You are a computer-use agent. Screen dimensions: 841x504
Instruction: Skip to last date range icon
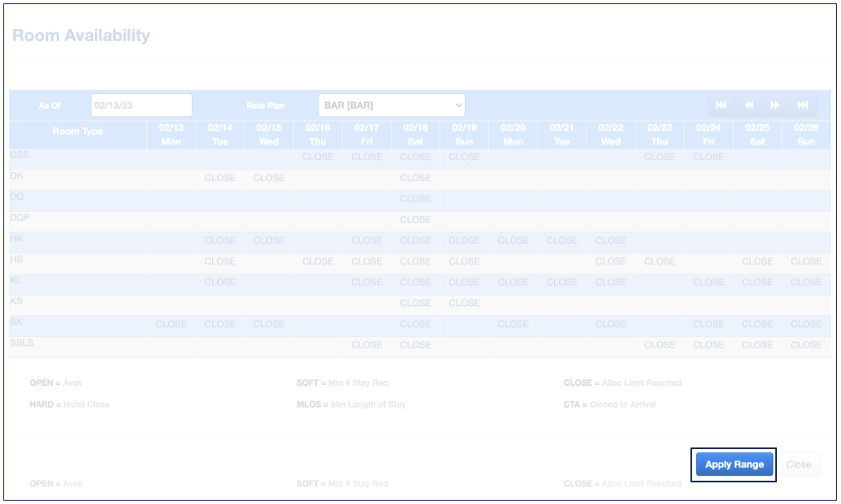[x=803, y=105]
